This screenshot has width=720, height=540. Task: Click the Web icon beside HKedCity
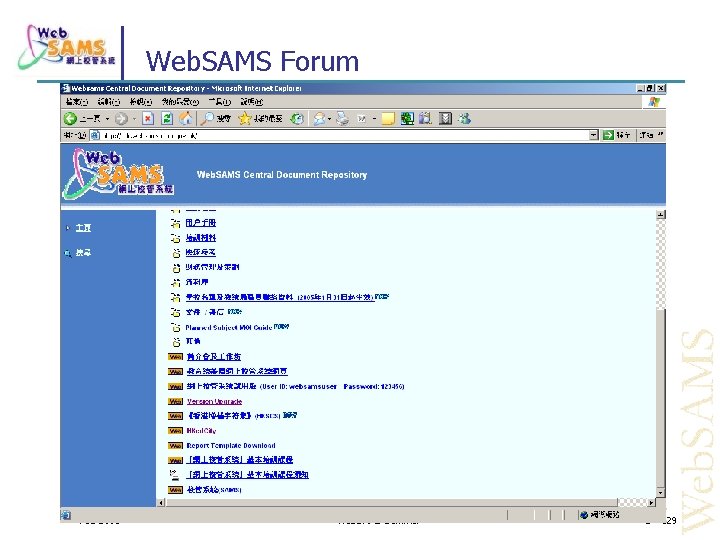click(175, 431)
